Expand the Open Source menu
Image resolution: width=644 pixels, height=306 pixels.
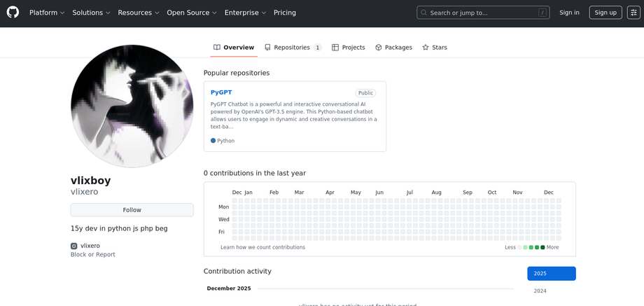[191, 13]
